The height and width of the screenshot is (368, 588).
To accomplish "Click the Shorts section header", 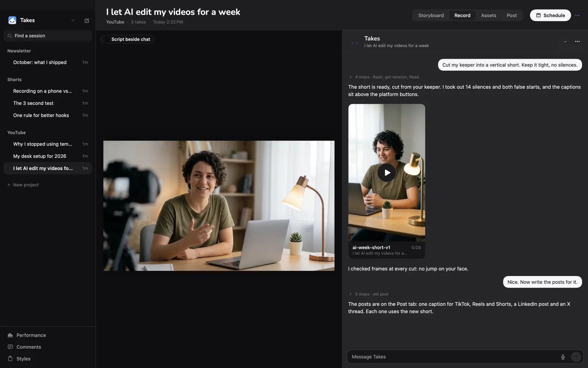I will 14,79.
